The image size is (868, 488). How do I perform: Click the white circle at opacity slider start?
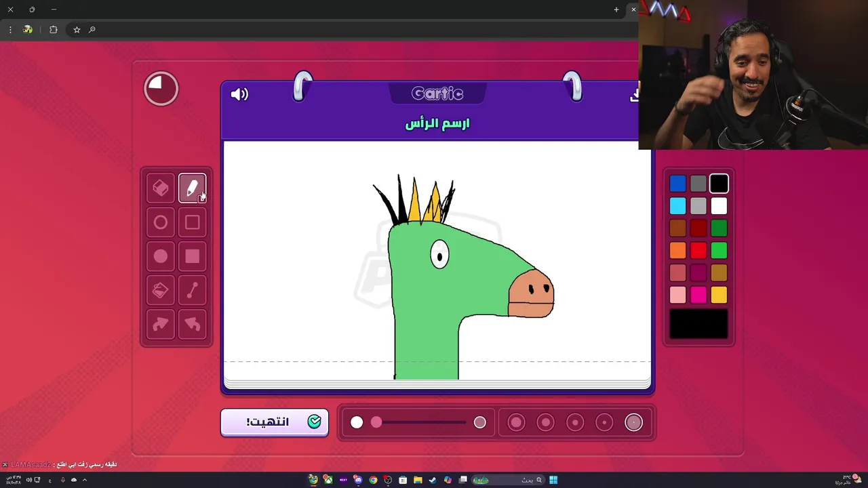pyautogui.click(x=357, y=422)
